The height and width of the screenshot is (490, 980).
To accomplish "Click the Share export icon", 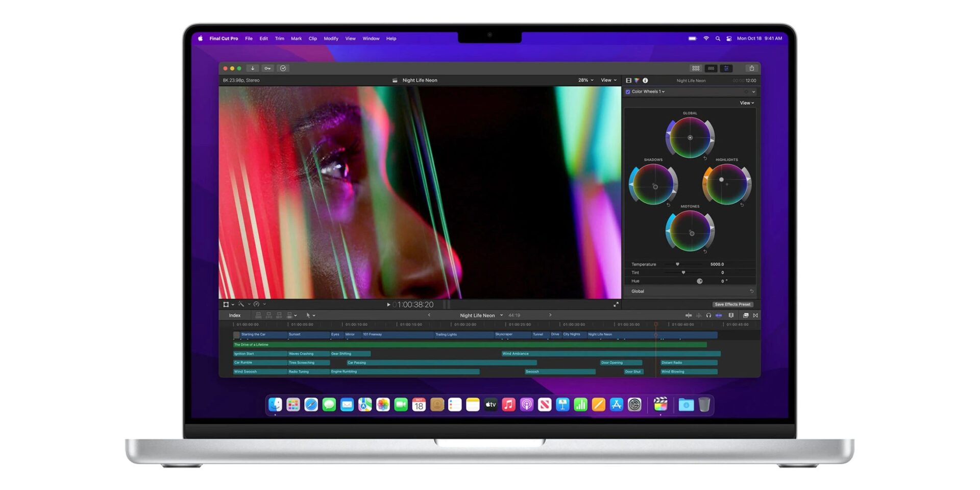I will click(751, 68).
